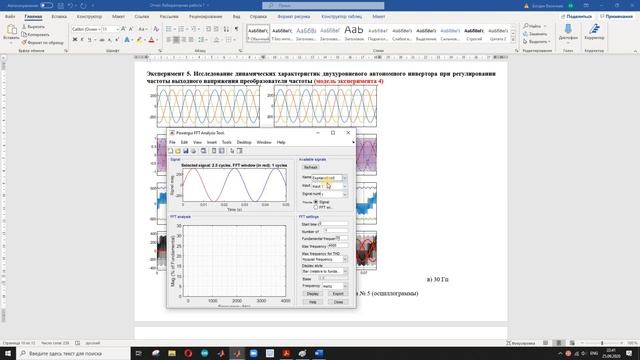This screenshot has height=360, width=640.
Task: Click Cut (Вырезать) in the clipboard group
Action: (33, 27)
